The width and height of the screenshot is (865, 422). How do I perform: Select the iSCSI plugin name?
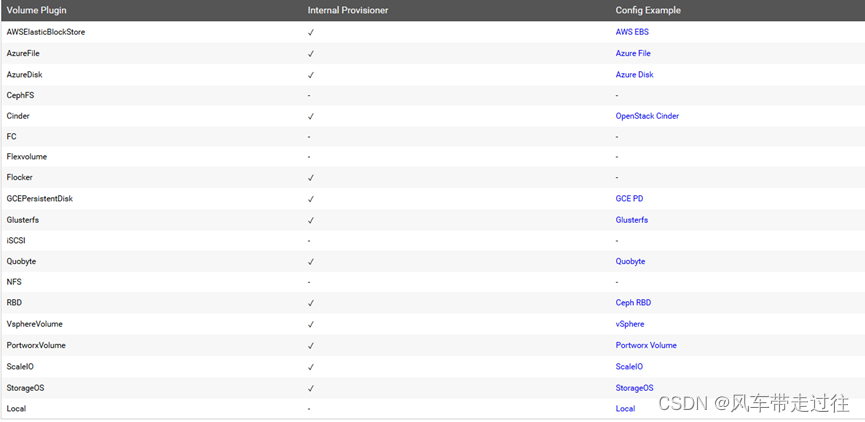16,241
